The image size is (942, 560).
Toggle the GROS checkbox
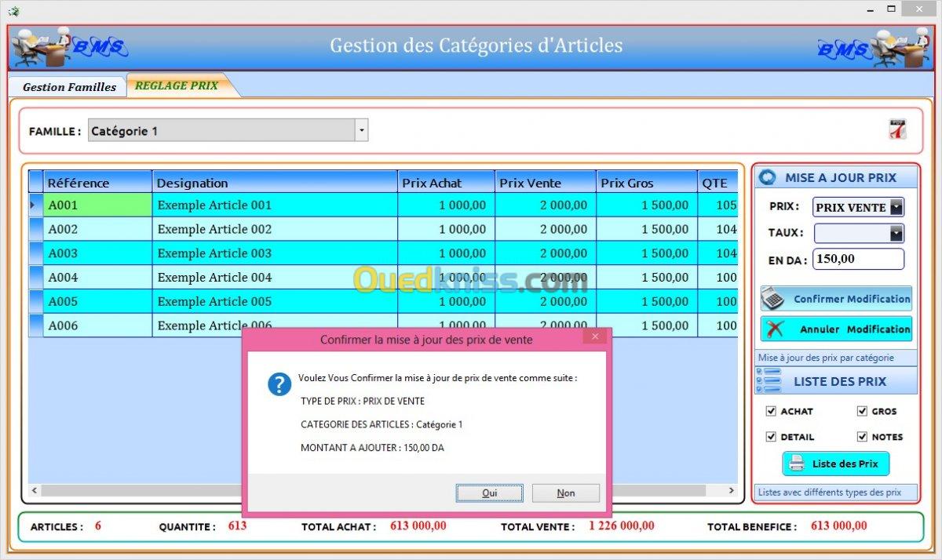pos(862,411)
